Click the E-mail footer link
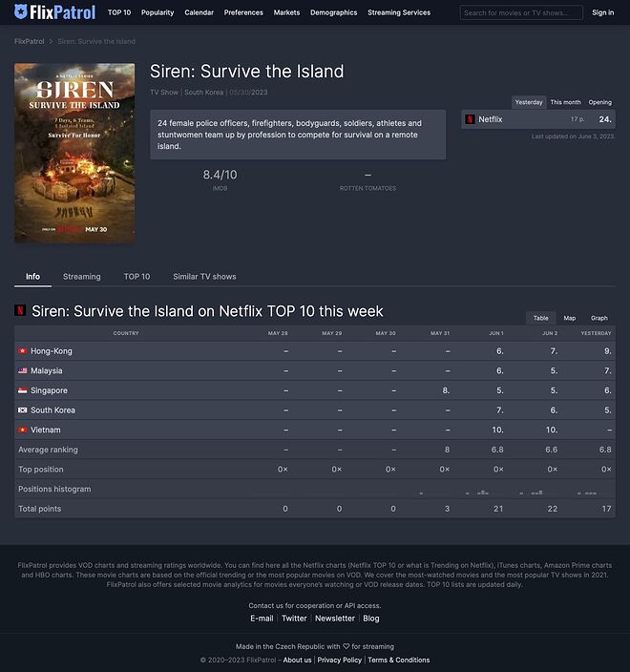This screenshot has width=630, height=672. [262, 618]
